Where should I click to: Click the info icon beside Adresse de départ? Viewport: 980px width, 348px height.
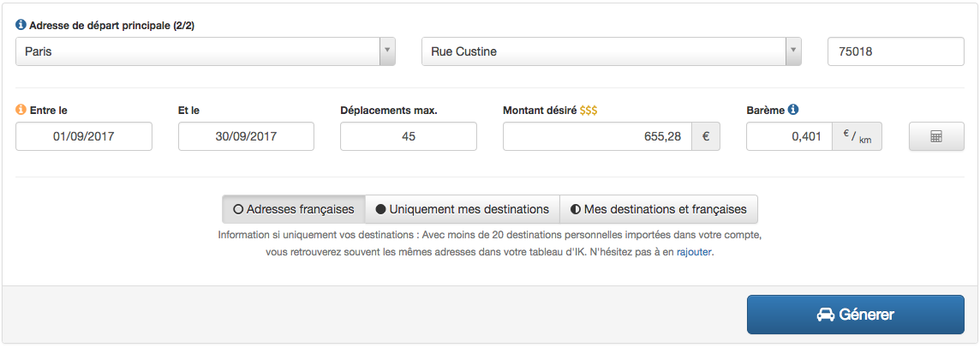(21, 26)
